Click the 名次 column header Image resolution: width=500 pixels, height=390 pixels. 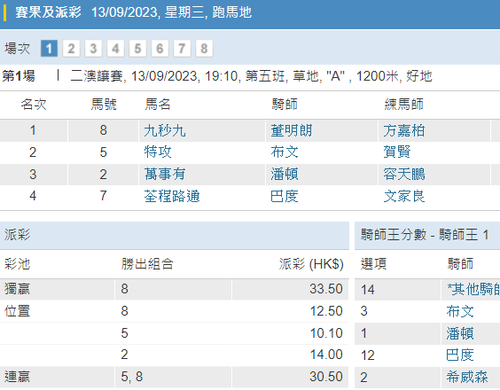[33, 104]
